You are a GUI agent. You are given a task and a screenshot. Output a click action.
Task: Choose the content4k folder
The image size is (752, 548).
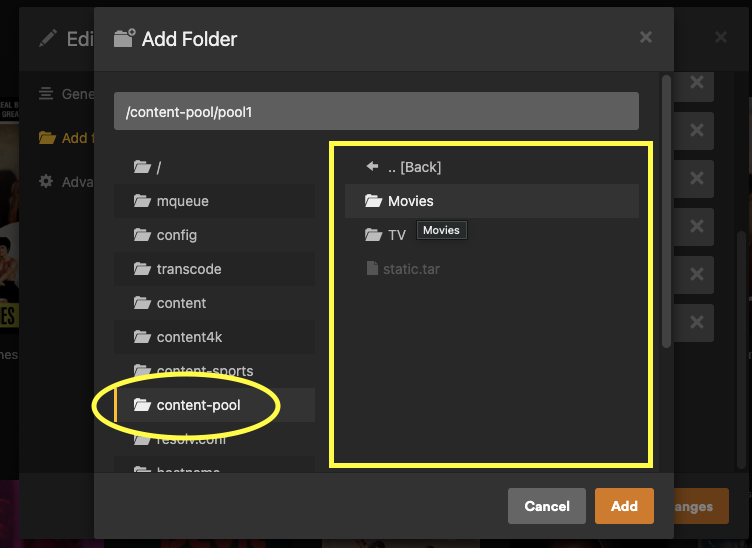[x=214, y=337]
